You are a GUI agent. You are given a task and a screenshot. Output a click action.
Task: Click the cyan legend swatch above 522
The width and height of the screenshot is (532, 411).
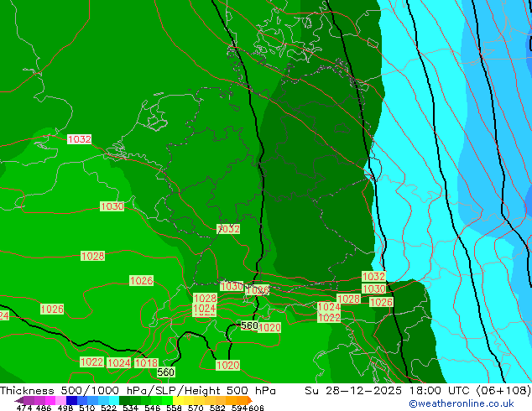pyautogui.click(x=114, y=400)
